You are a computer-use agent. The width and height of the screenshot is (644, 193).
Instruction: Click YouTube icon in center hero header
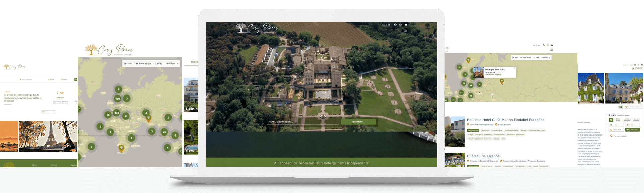[406, 25]
